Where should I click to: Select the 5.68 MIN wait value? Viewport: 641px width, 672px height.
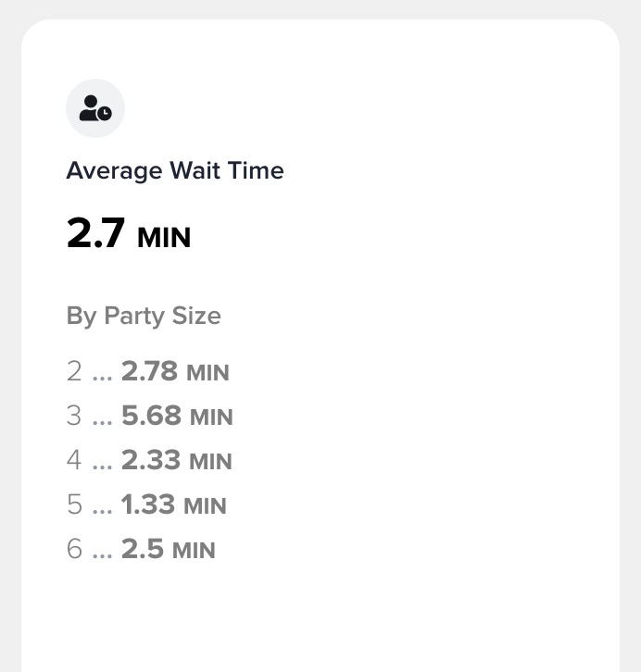(177, 417)
